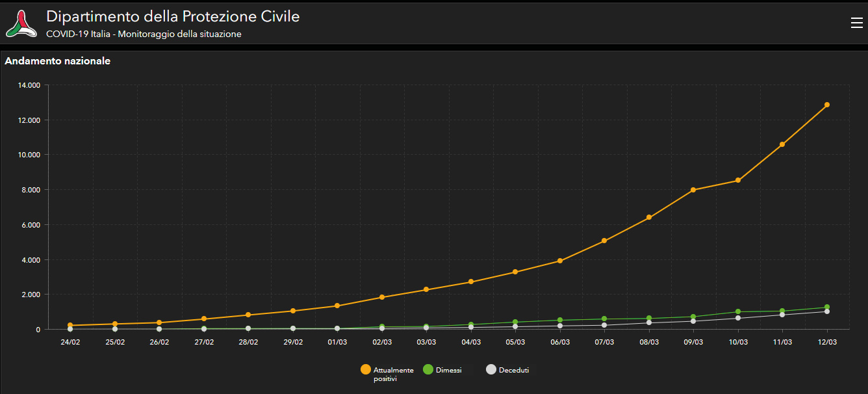Screen dimensions: 868x394
Task: Select green Dimessi point for 08/03
Action: (x=649, y=319)
